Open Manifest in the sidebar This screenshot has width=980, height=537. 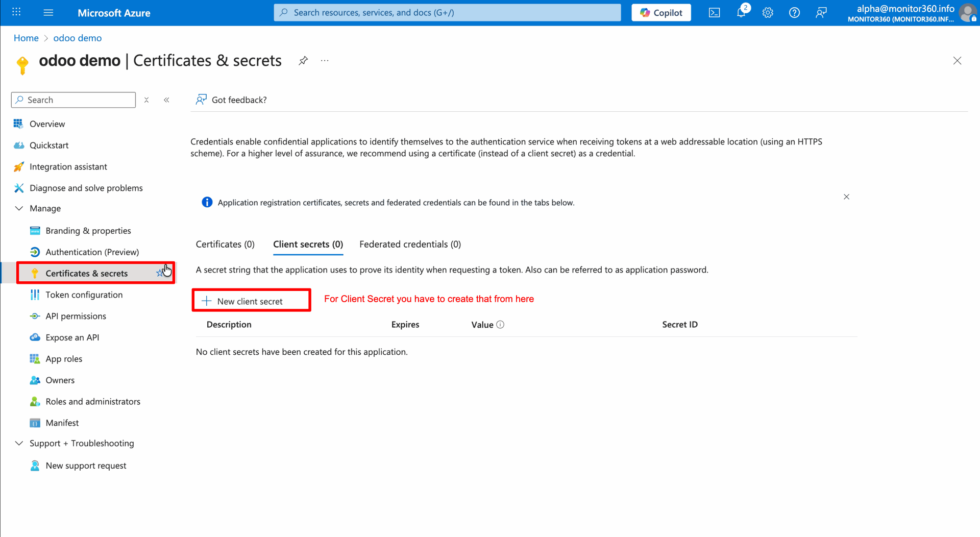click(62, 423)
